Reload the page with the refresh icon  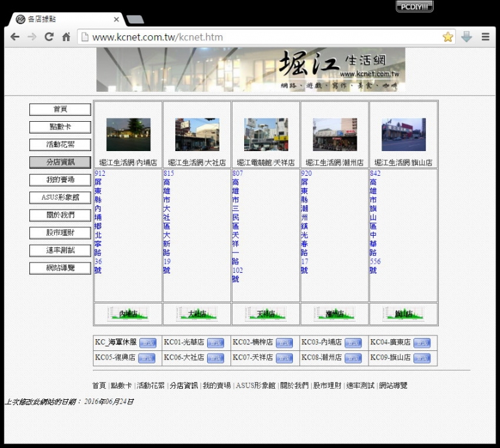(49, 37)
